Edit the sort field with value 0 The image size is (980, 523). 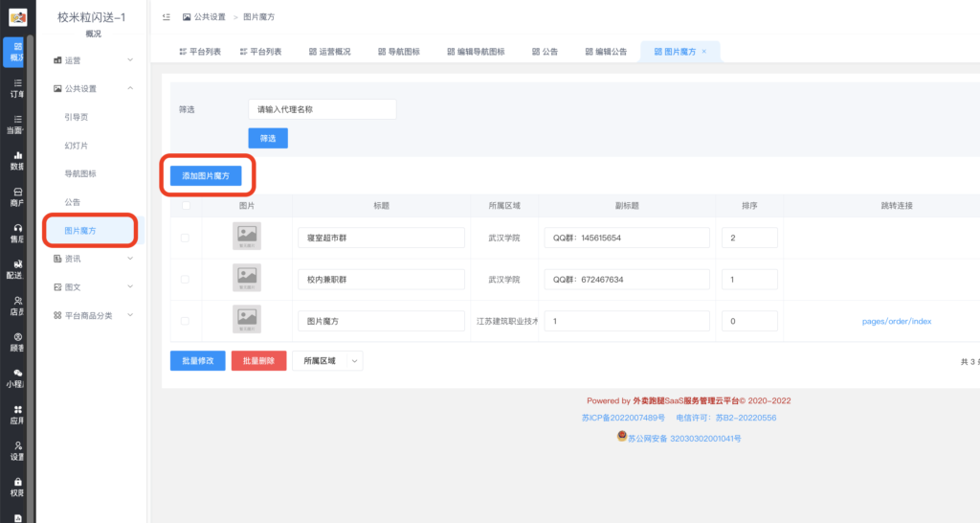pyautogui.click(x=749, y=321)
